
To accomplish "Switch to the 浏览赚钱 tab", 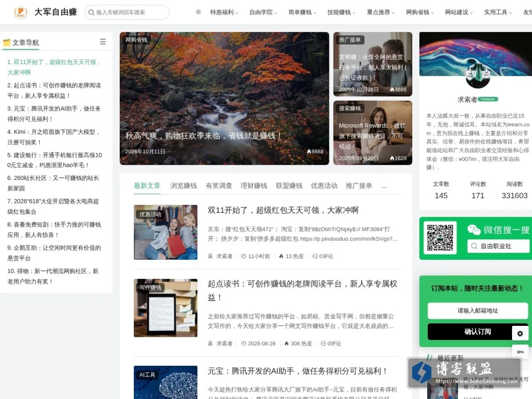I will (184, 186).
